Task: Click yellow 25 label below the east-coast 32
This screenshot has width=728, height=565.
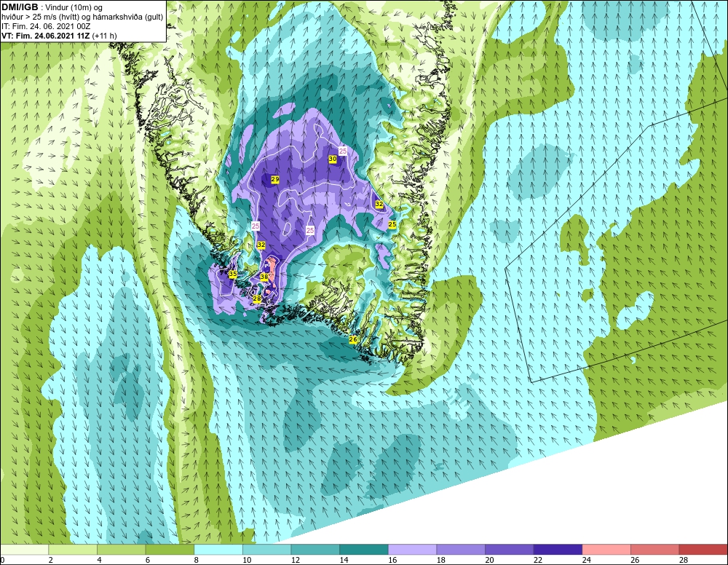Action: pyautogui.click(x=392, y=224)
